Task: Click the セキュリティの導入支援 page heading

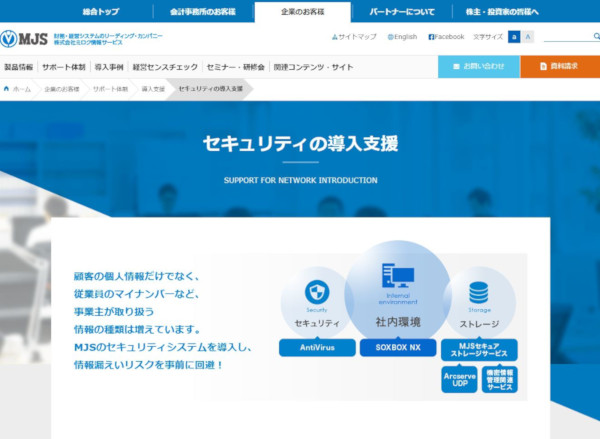Action: (x=300, y=144)
